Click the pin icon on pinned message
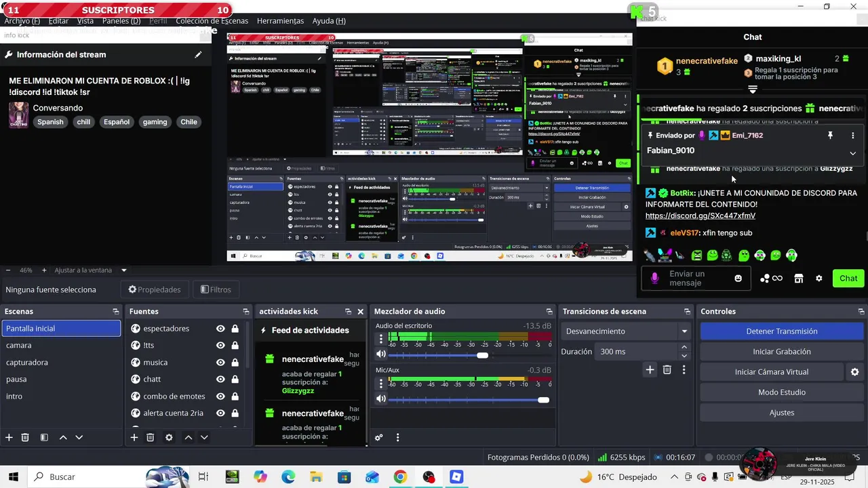The height and width of the screenshot is (488, 868). [830, 136]
